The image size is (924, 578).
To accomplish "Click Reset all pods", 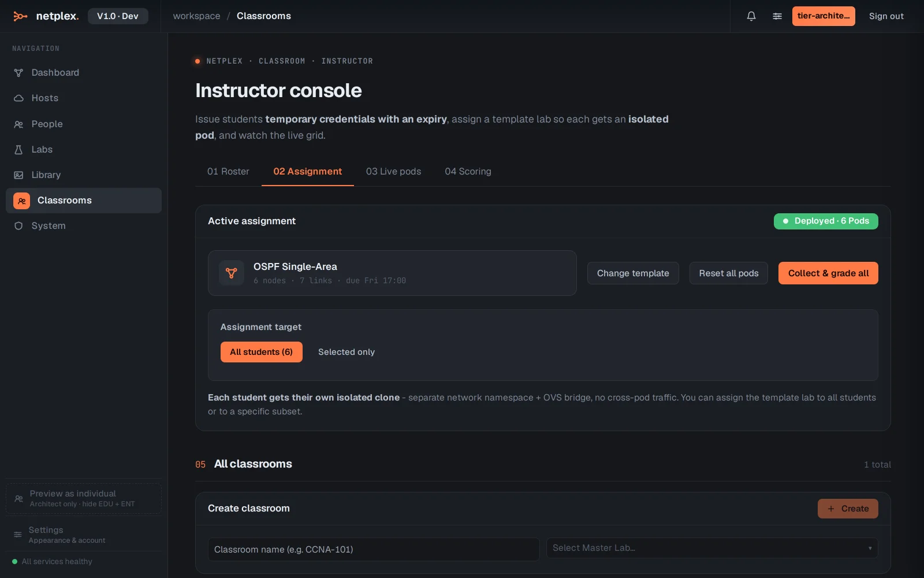I will pos(729,273).
